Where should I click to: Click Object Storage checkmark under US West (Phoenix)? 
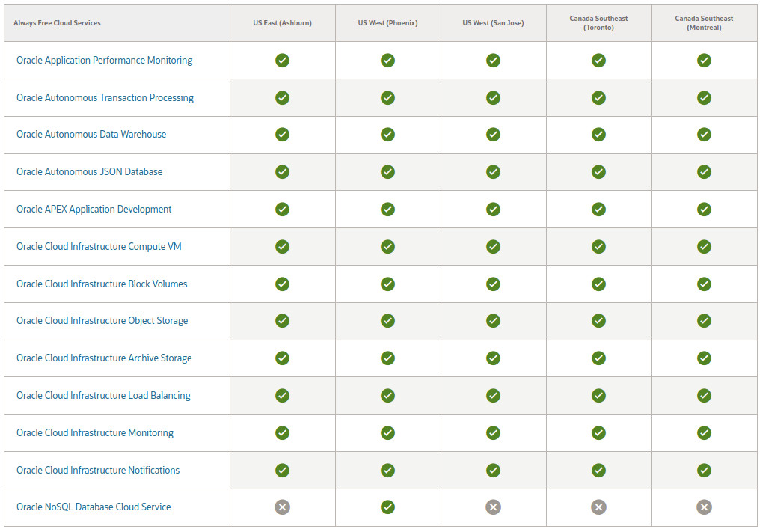pyautogui.click(x=387, y=321)
